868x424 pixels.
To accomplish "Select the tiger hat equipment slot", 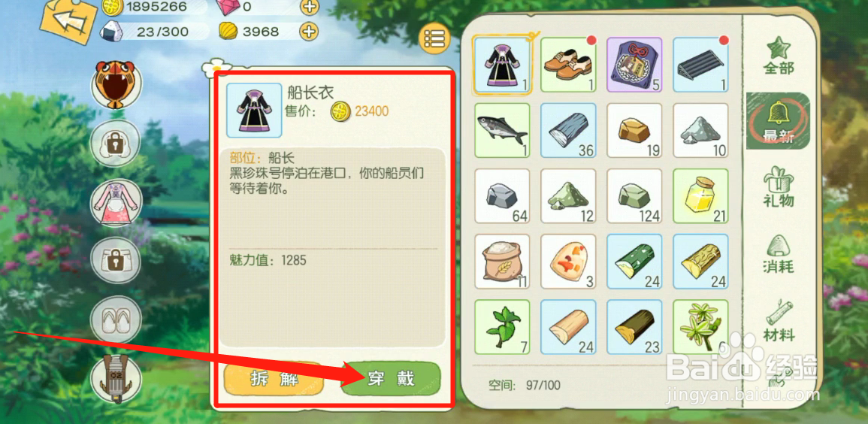I will (x=116, y=85).
